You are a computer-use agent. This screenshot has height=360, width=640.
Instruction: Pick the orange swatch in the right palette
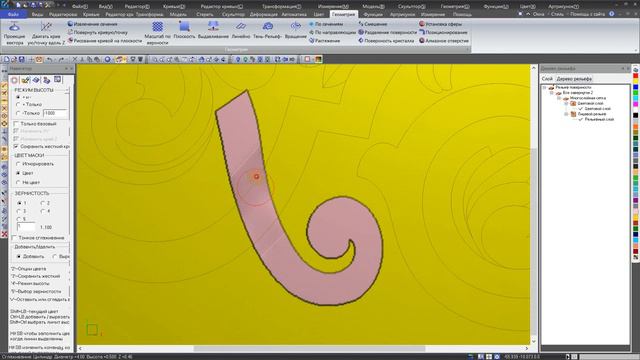coord(636,127)
